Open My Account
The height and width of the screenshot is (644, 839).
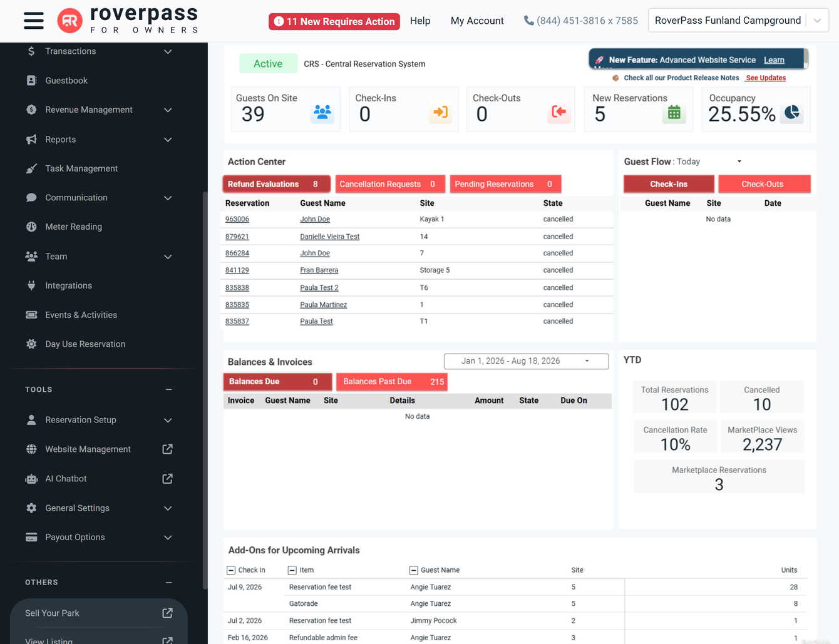(x=477, y=21)
